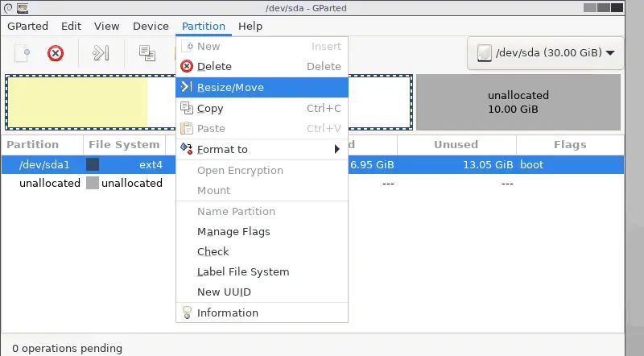Click the New partition toolbar icon
The image size is (644, 356).
pos(23,53)
